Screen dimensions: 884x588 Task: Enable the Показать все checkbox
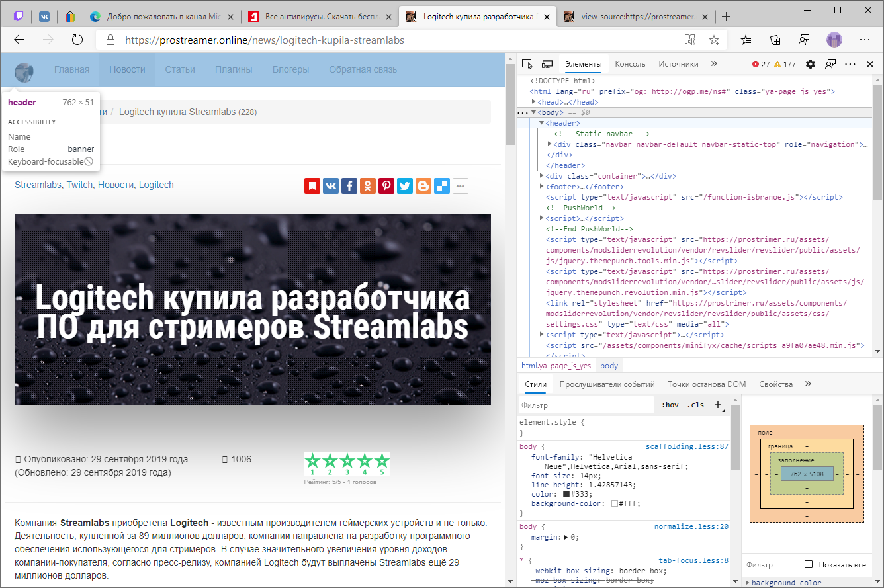(809, 564)
